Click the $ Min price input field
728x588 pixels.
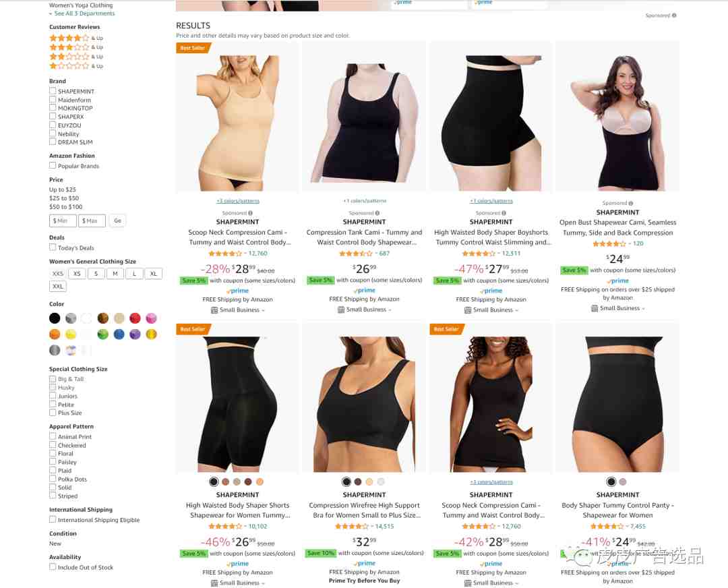63,220
